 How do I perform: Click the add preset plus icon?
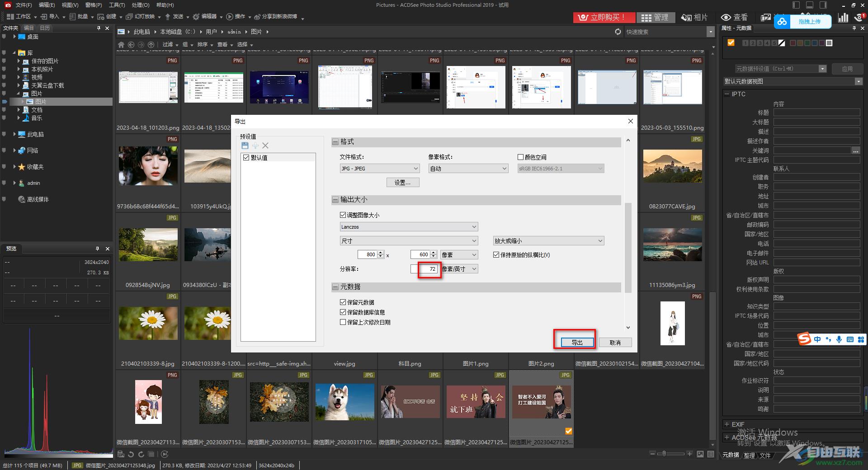tap(255, 146)
